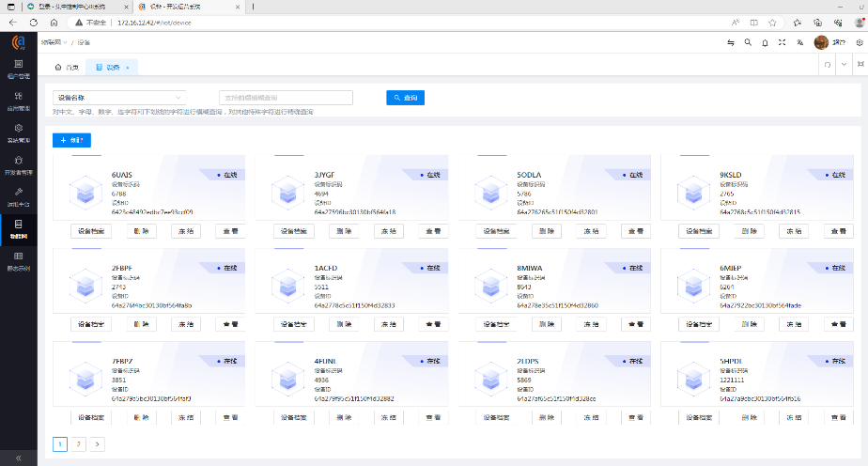Open the user avatar menu
868x466 pixels.
point(821,42)
